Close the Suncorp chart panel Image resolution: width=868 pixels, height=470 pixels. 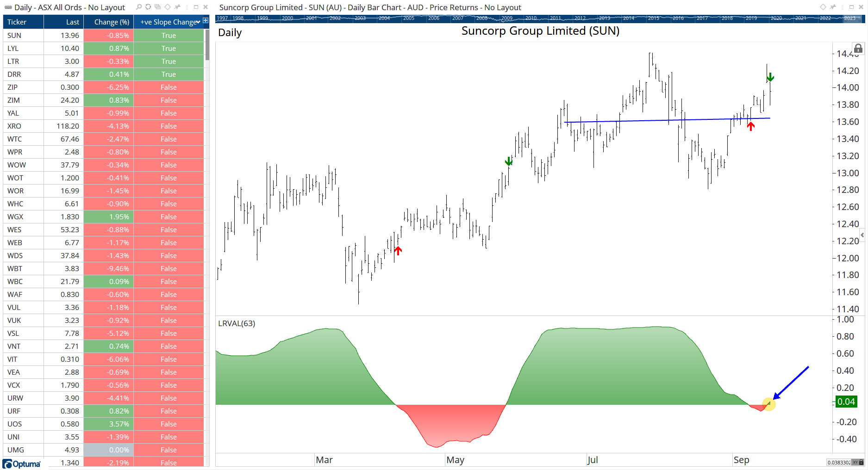pyautogui.click(x=861, y=7)
